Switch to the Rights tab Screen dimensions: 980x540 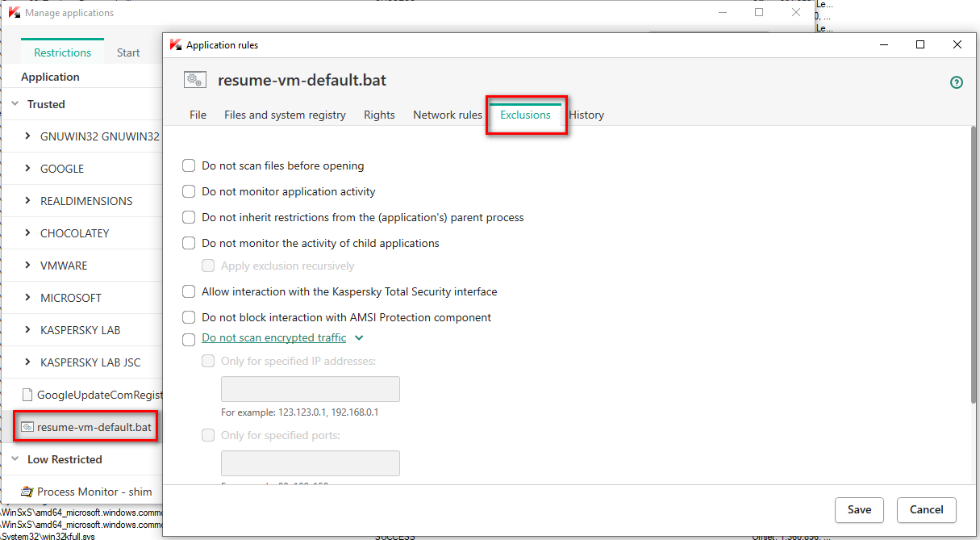tap(379, 115)
